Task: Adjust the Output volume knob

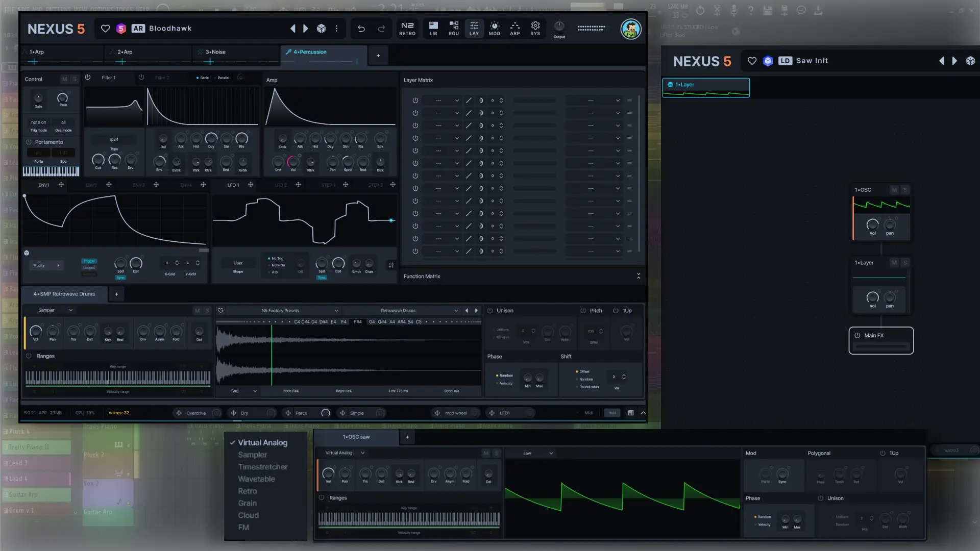Action: point(559,27)
